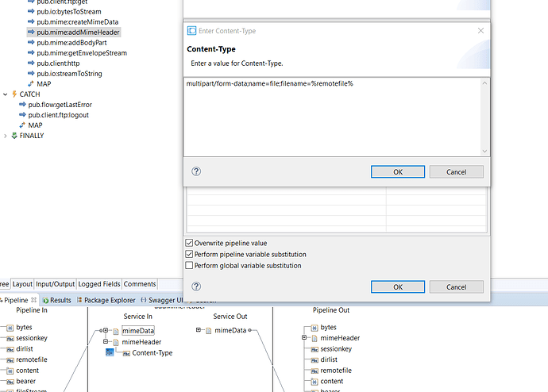Click the pub.mime:getEnvelopeStream step arrow icon
The image size is (548, 392).
[x=31, y=52]
